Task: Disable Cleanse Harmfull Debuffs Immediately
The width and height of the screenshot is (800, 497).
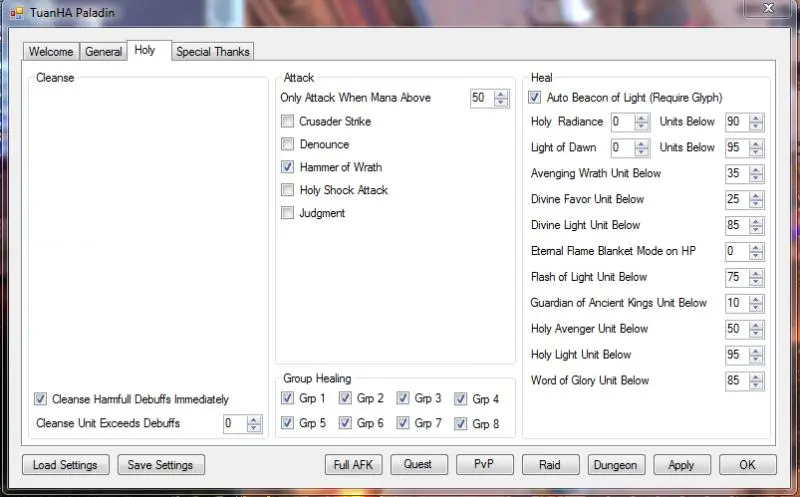Action: click(x=41, y=399)
